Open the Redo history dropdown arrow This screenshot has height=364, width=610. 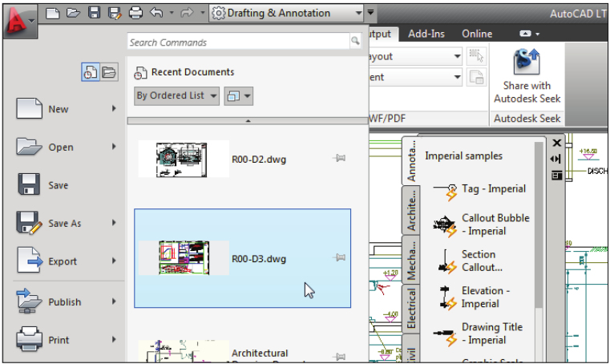coord(202,13)
